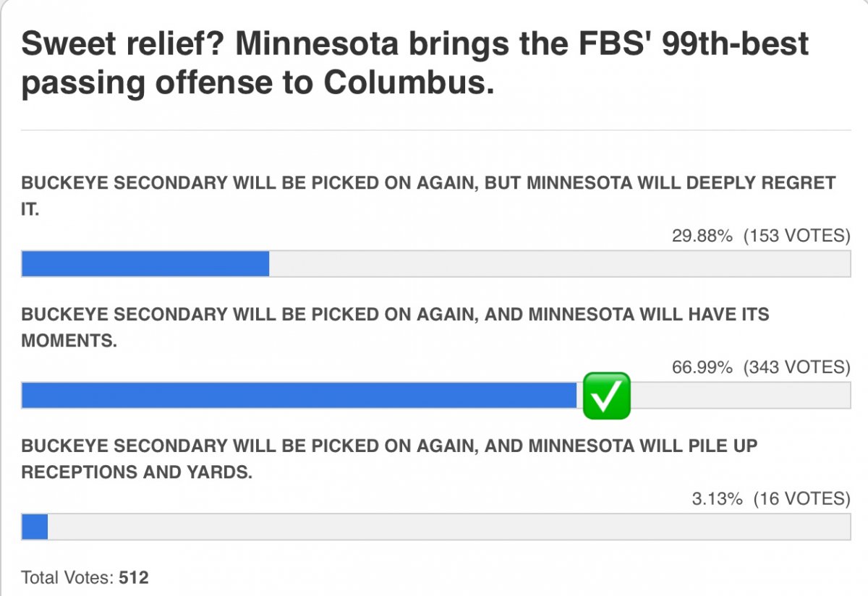The height and width of the screenshot is (596, 868).
Task: Select the 'Minnesota will deeply regret it' option
Action: tap(428, 195)
